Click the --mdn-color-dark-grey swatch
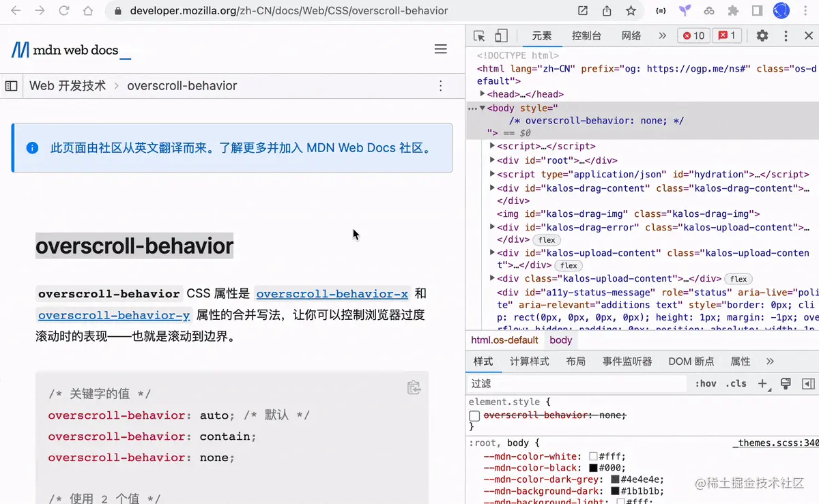The image size is (819, 504). click(615, 480)
